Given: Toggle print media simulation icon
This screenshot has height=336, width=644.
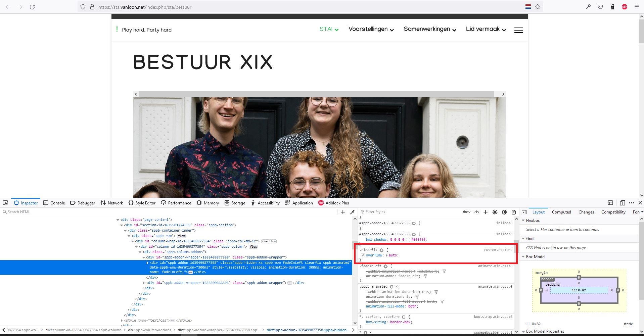Looking at the screenshot, I should pos(513,212).
